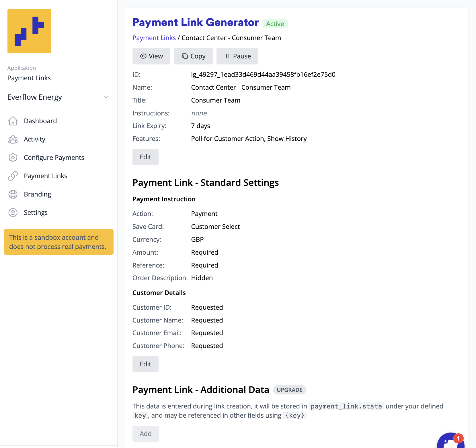Click the Payment Links chain icon
Viewport: 476px width, 448px height.
click(13, 176)
